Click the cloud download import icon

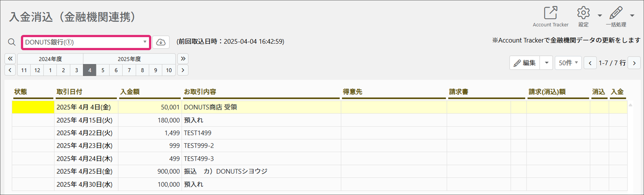coord(161,42)
